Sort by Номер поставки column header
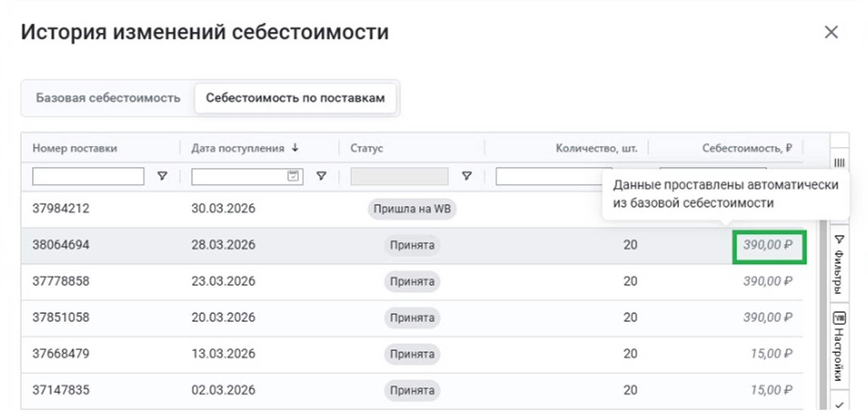The image size is (868, 412). pos(75,148)
